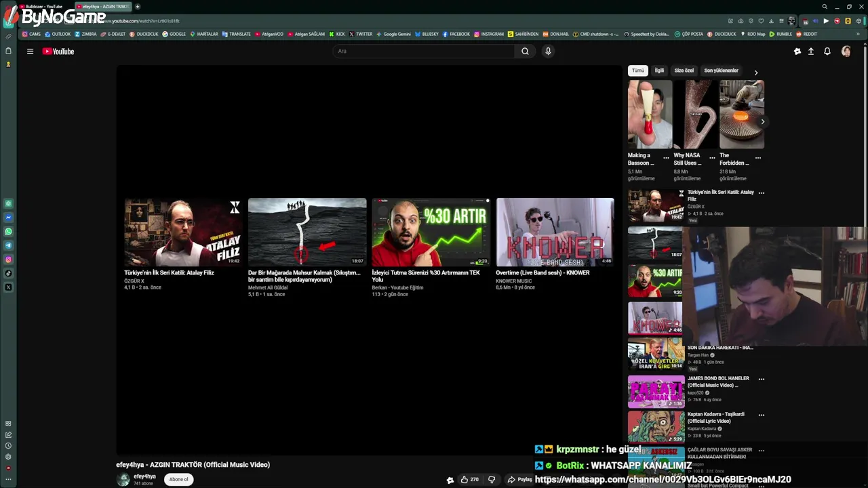Expand more filter chips with right chevron
The image size is (868, 488).
tap(756, 73)
